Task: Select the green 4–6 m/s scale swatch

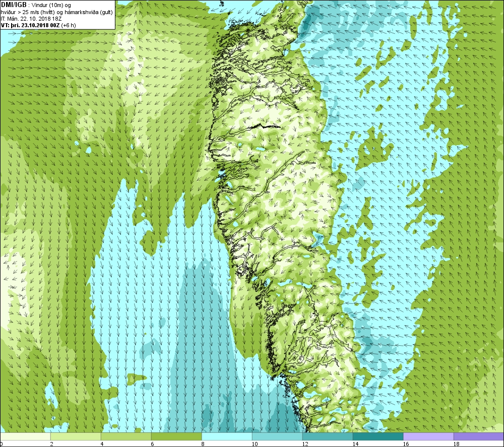Action: coord(126,436)
